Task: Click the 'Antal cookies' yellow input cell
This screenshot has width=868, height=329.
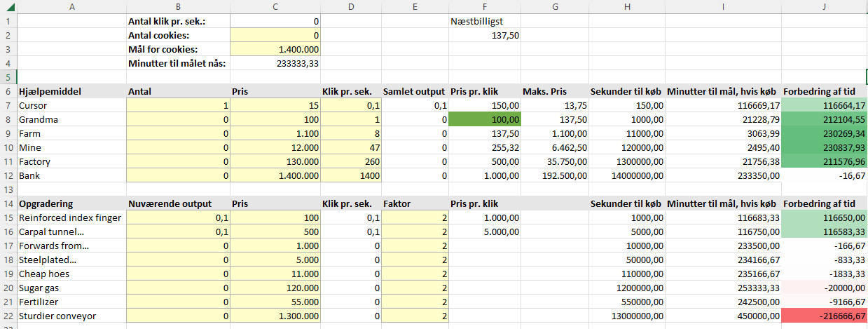Action: (275, 35)
